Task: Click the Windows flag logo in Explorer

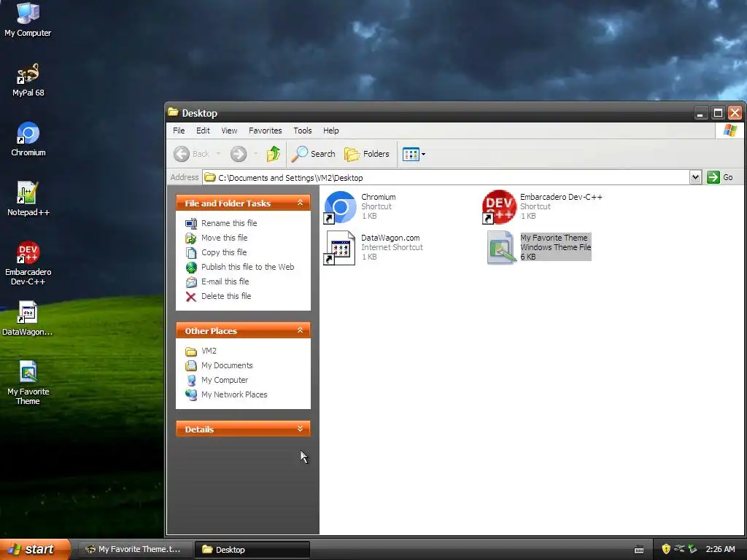Action: tap(729, 131)
